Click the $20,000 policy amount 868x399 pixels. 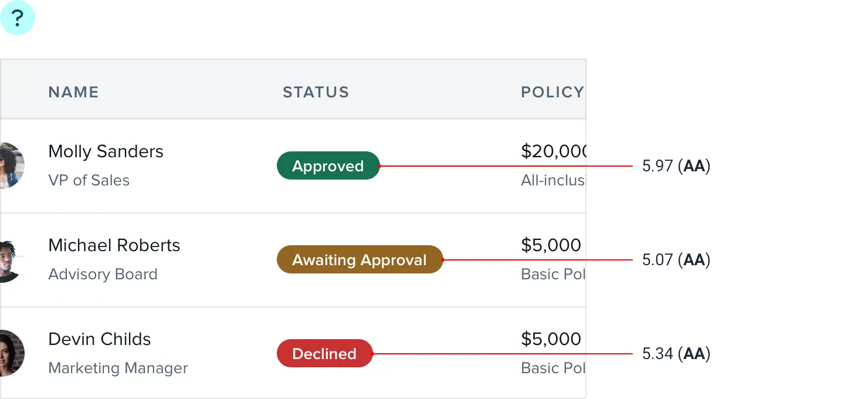pyautogui.click(x=554, y=151)
